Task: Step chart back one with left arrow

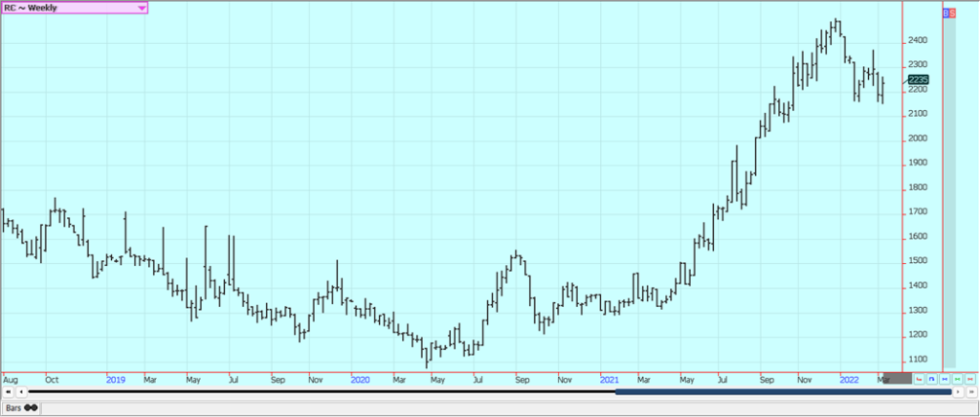Action: pos(21,392)
